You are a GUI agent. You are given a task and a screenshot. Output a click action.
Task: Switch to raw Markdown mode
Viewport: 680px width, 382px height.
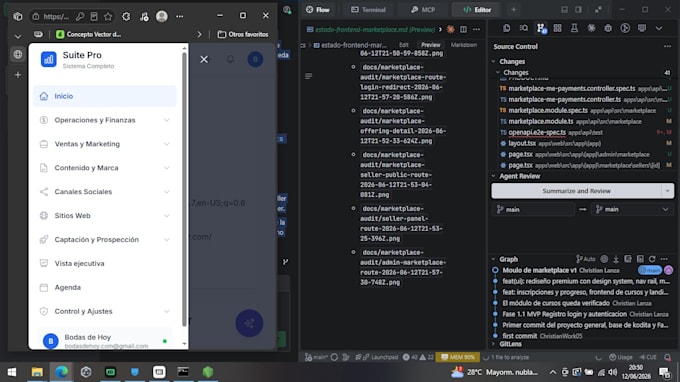click(464, 45)
